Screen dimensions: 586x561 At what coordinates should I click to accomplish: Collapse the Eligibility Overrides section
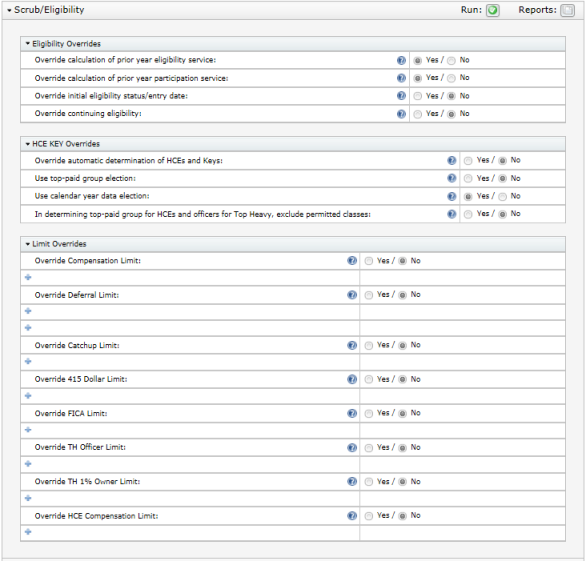tap(28, 44)
